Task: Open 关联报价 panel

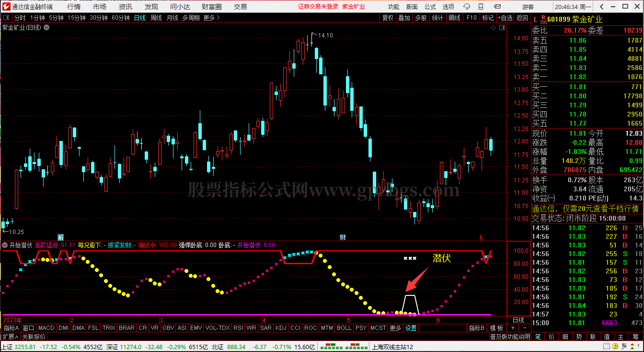Action: pos(34,337)
